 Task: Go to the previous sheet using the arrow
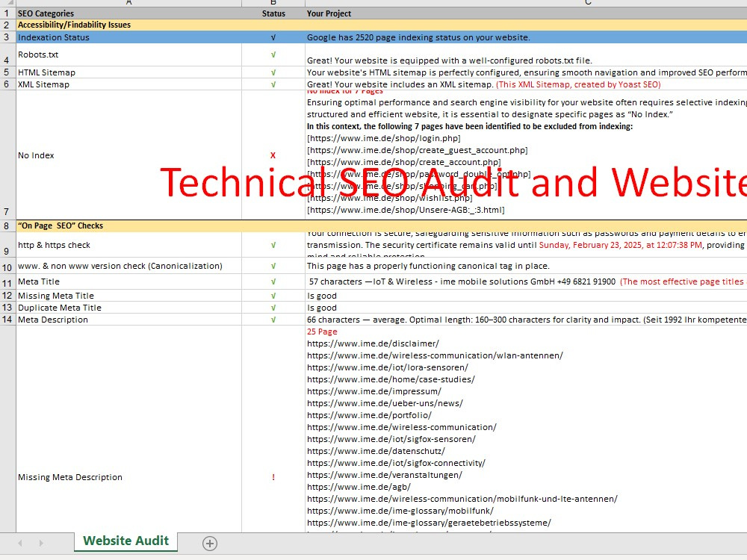click(20, 544)
